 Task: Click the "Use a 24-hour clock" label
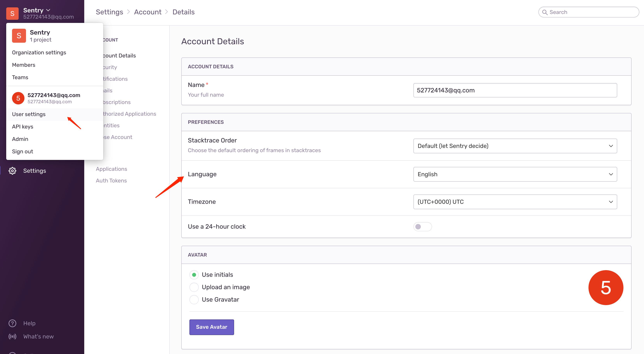pos(217,227)
